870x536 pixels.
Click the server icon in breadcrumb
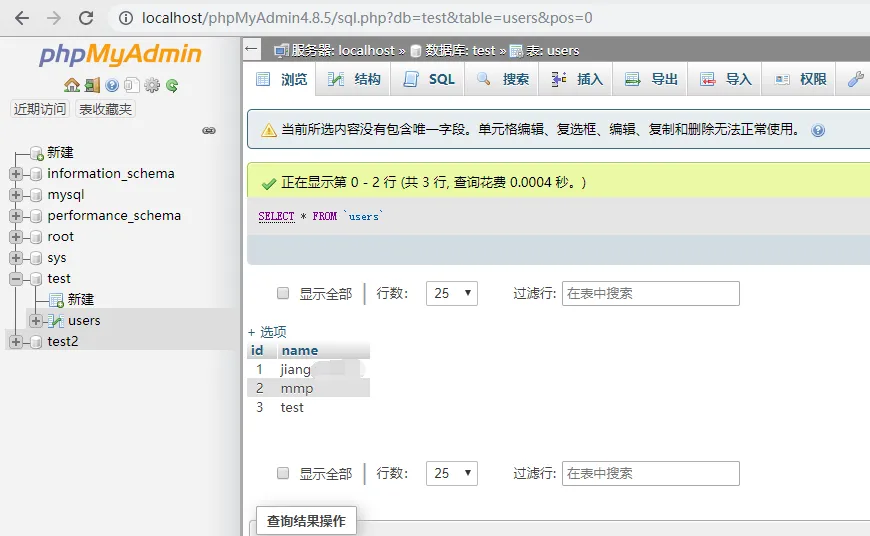coord(281,51)
